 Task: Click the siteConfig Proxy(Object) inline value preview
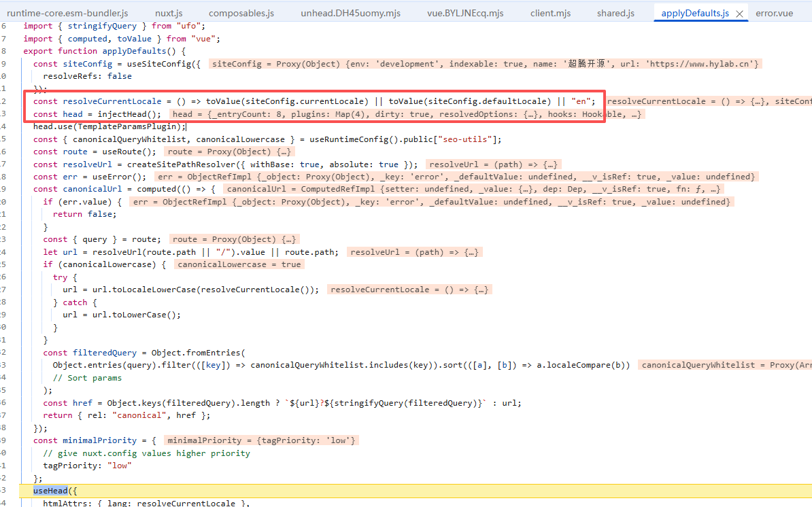484,64
